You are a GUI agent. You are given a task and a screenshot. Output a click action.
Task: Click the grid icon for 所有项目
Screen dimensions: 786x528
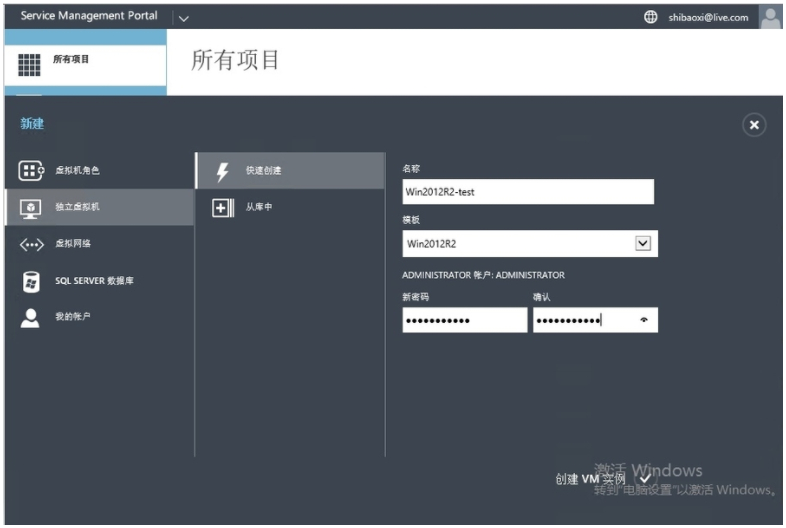point(29,65)
